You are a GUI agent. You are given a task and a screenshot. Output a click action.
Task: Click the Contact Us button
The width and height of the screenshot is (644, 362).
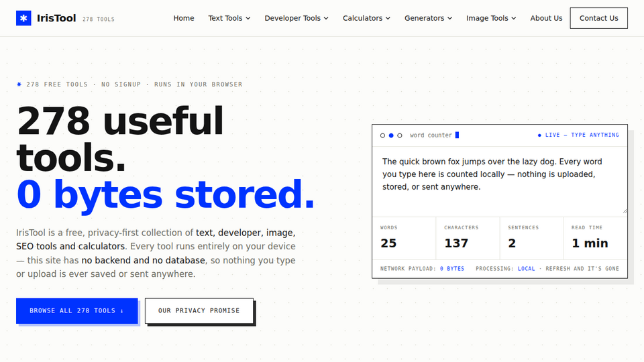(x=598, y=18)
